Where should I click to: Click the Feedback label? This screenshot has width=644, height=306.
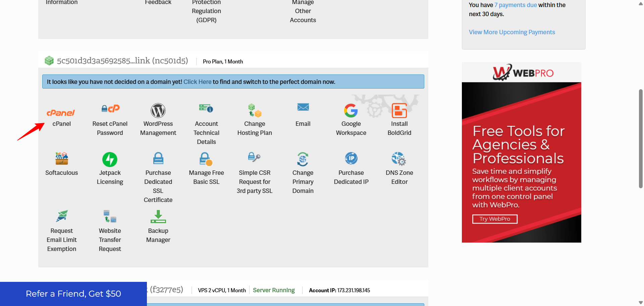pyautogui.click(x=158, y=2)
